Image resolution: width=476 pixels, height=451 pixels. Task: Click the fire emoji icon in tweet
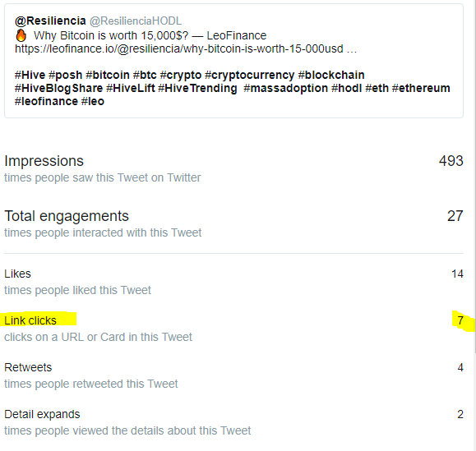click(21, 35)
